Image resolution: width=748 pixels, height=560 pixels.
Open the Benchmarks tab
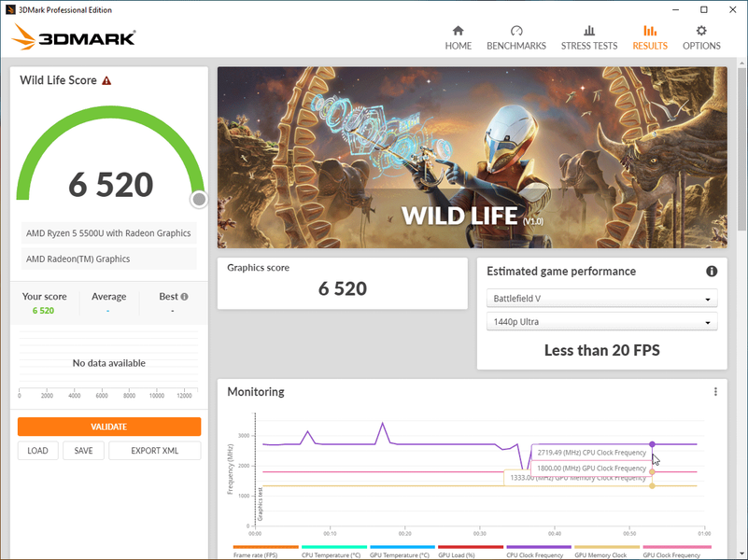pyautogui.click(x=516, y=38)
